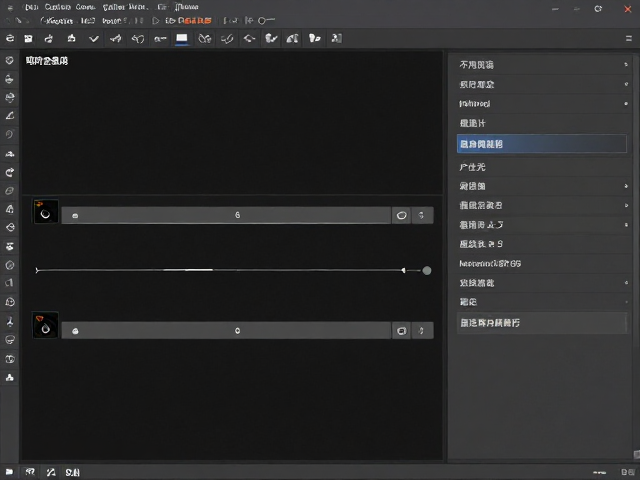Image resolution: width=640 pixels, height=480 pixels.
Task: Select the highlighted monitor icon in the toolbar
Action: click(182, 39)
